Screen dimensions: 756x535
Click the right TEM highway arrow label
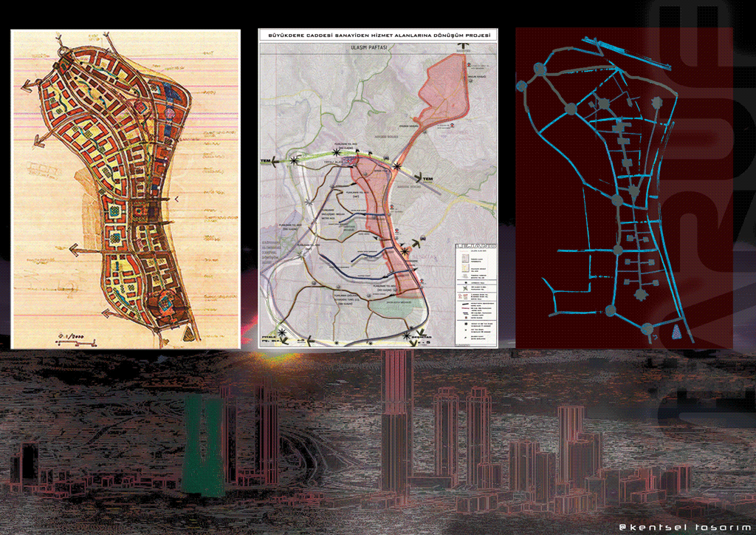(x=427, y=177)
